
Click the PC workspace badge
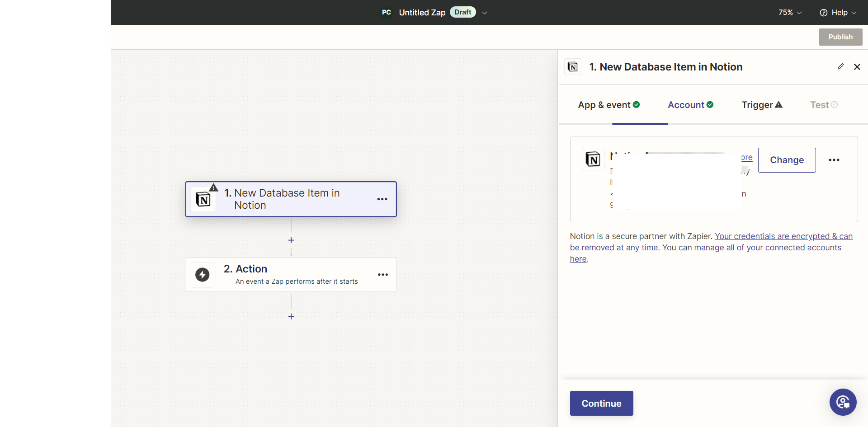(x=387, y=12)
